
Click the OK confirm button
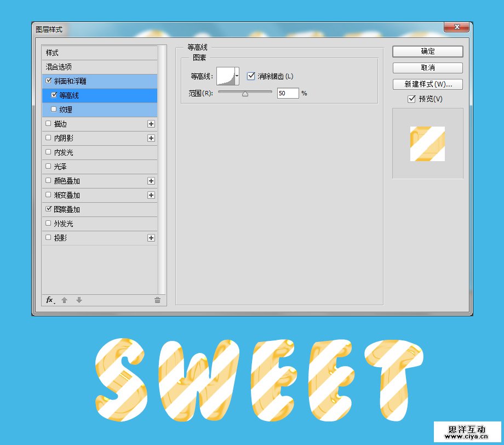click(427, 52)
